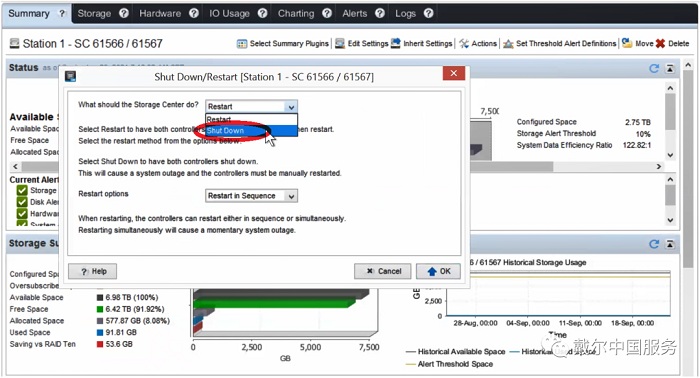Viewport: 700px width, 378px height.
Task: Open help icon next to Storage tab
Action: pyautogui.click(x=124, y=13)
